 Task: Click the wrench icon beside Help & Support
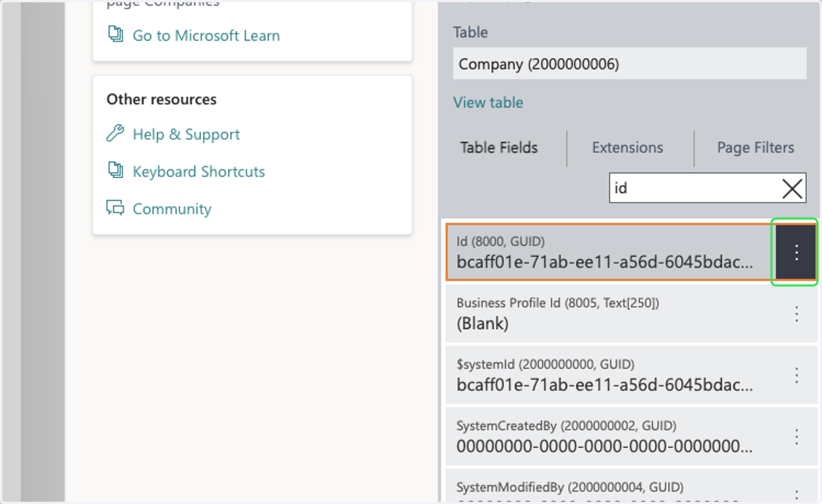(115, 134)
